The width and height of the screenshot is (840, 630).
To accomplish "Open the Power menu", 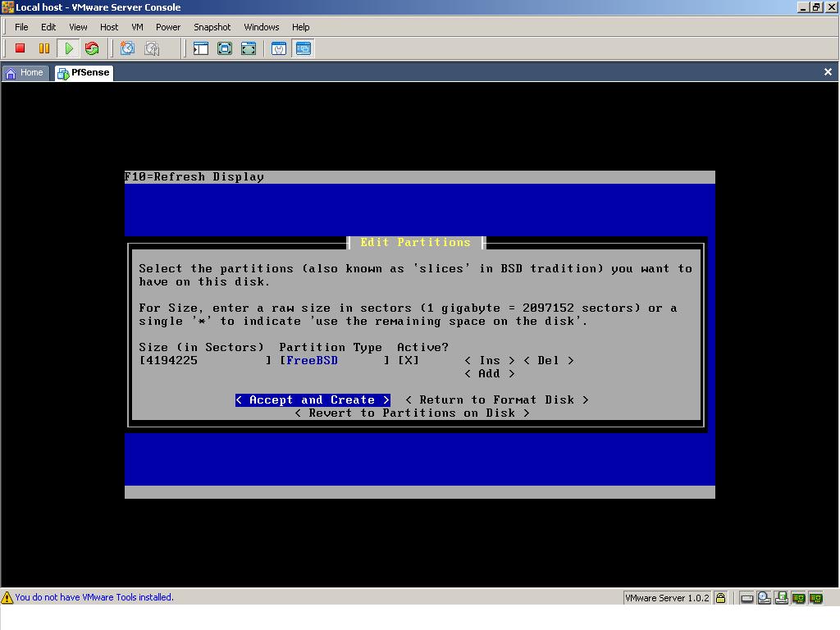I will 167,27.
